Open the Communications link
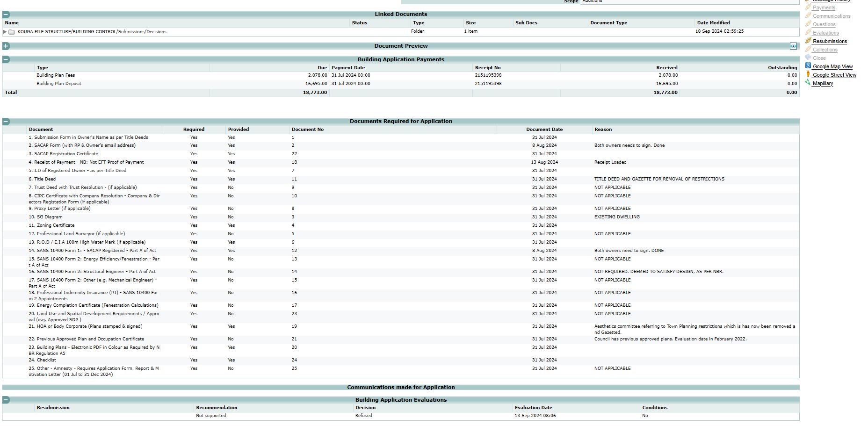The width and height of the screenshot is (868, 426). (832, 16)
